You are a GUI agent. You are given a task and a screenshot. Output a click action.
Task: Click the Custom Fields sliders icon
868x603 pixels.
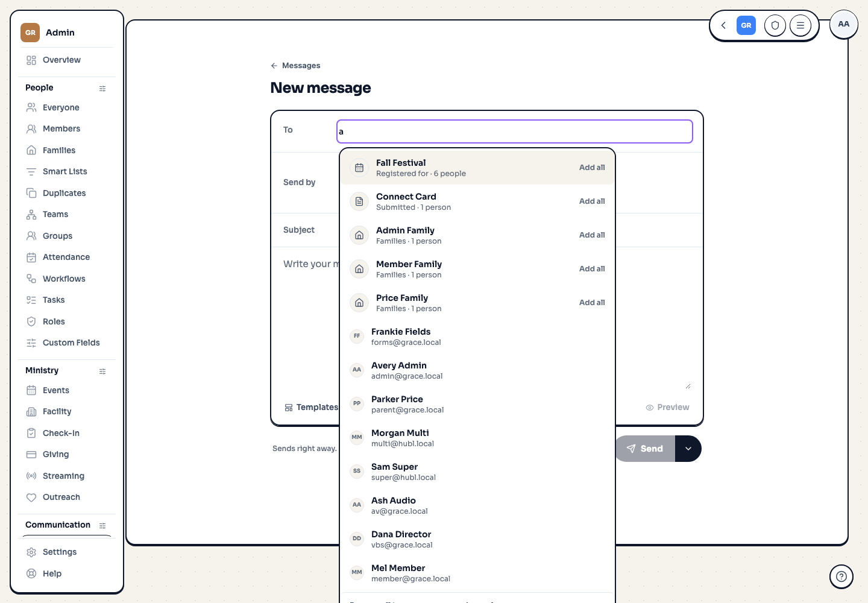pyautogui.click(x=31, y=343)
